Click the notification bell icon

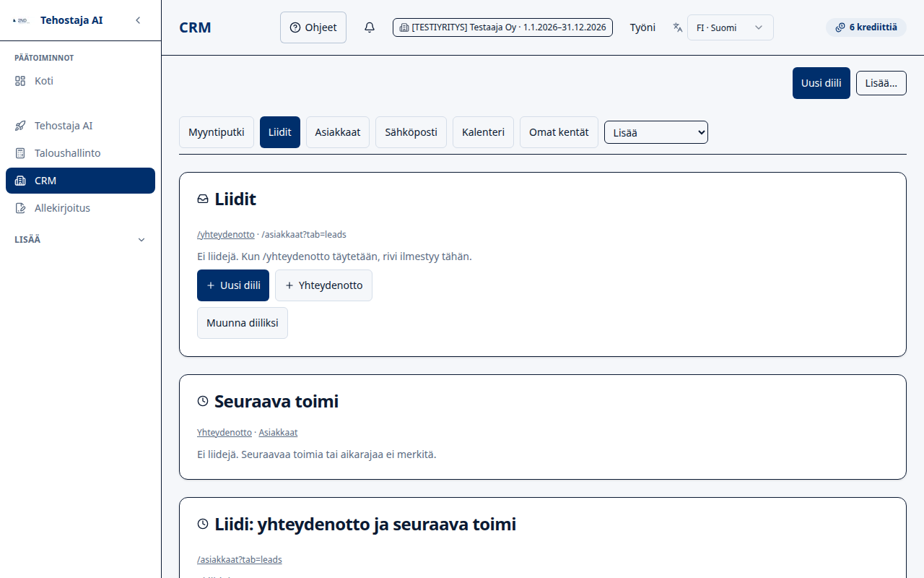[x=370, y=27]
